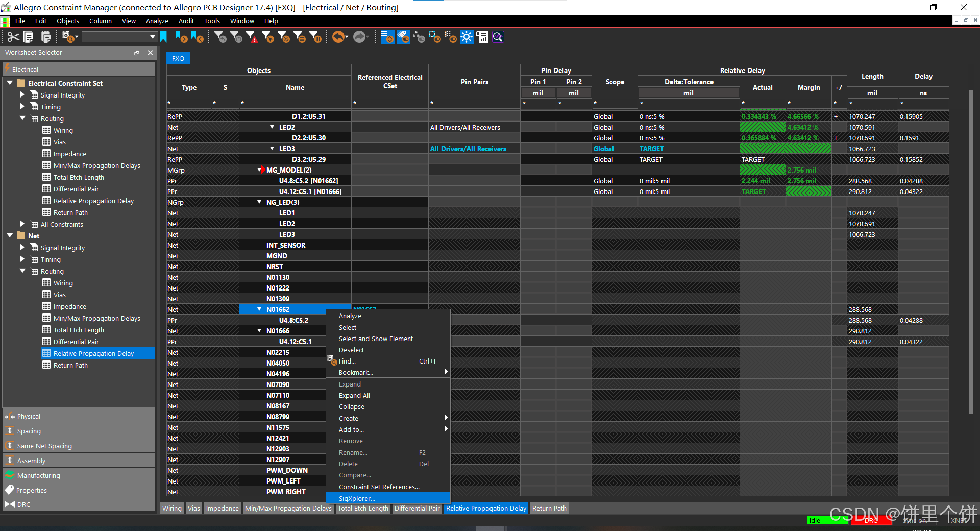The height and width of the screenshot is (531, 980).
Task: Open the Manufacturing worksheet section
Action: click(x=79, y=475)
